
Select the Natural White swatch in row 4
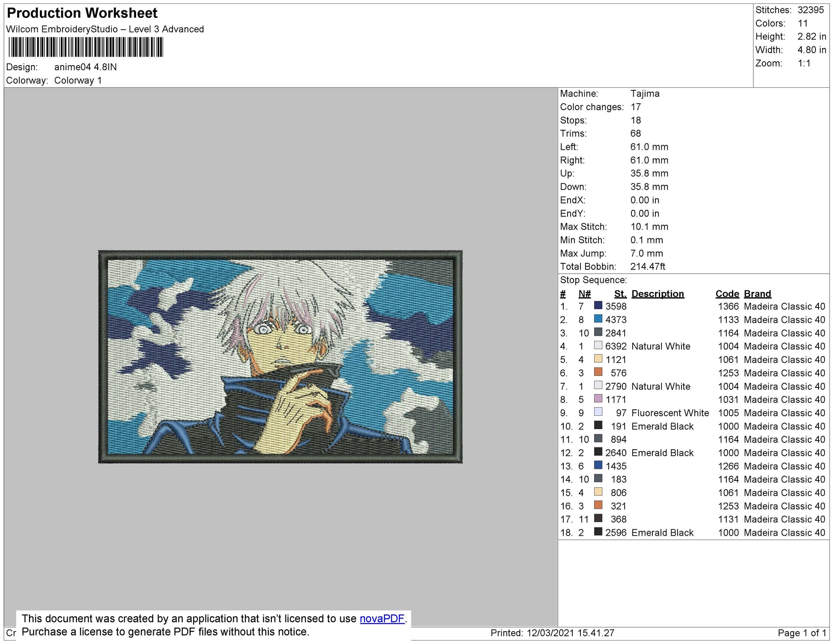[x=598, y=346]
